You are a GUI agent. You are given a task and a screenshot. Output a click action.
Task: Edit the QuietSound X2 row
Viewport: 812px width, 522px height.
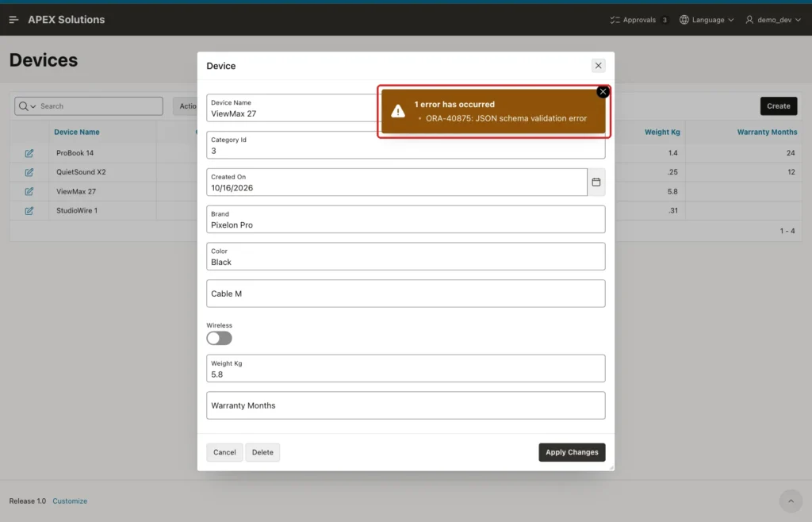tap(29, 172)
